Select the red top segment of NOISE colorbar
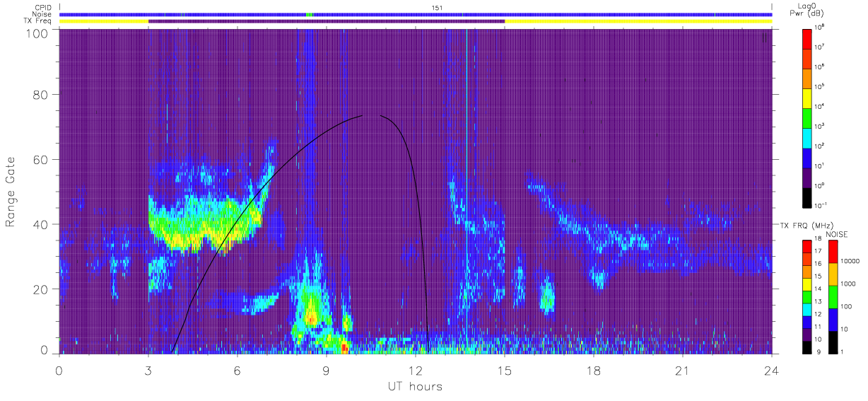The width and height of the screenshot is (868, 401). tap(833, 251)
